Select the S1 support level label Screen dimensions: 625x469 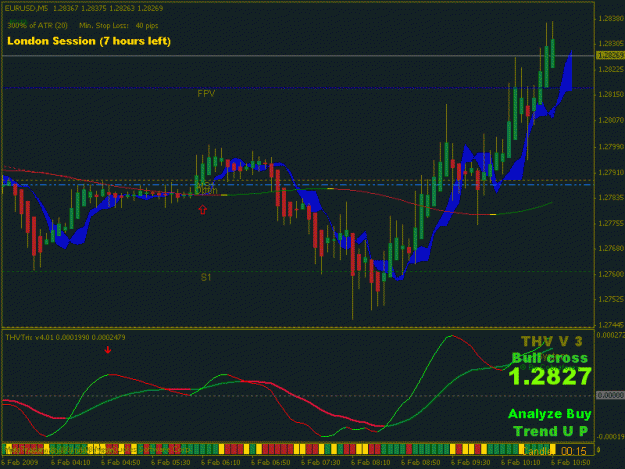pos(206,277)
